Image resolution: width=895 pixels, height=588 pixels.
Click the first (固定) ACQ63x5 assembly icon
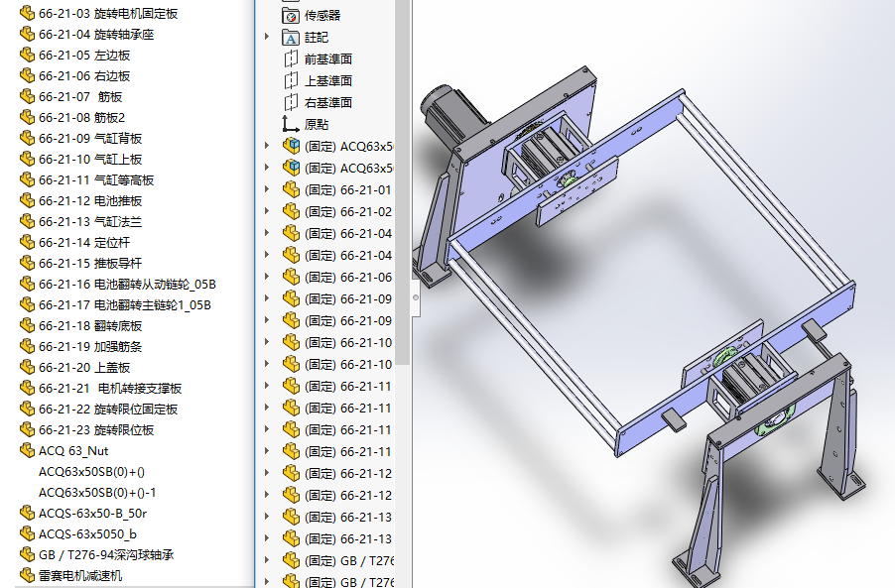pyautogui.click(x=291, y=146)
